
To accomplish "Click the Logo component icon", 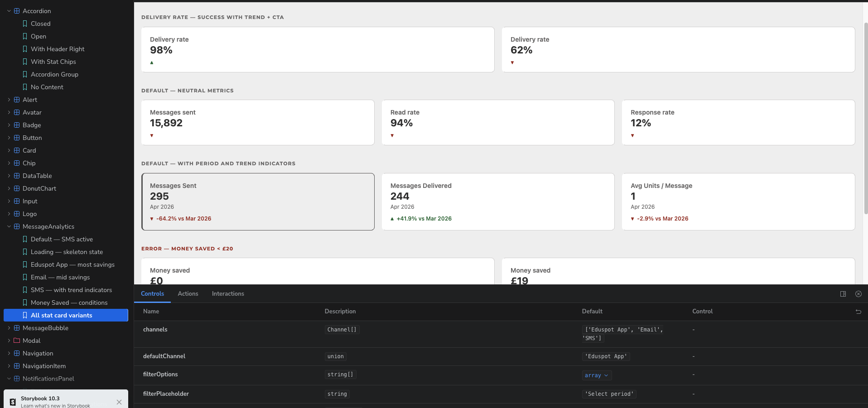I will tap(17, 214).
